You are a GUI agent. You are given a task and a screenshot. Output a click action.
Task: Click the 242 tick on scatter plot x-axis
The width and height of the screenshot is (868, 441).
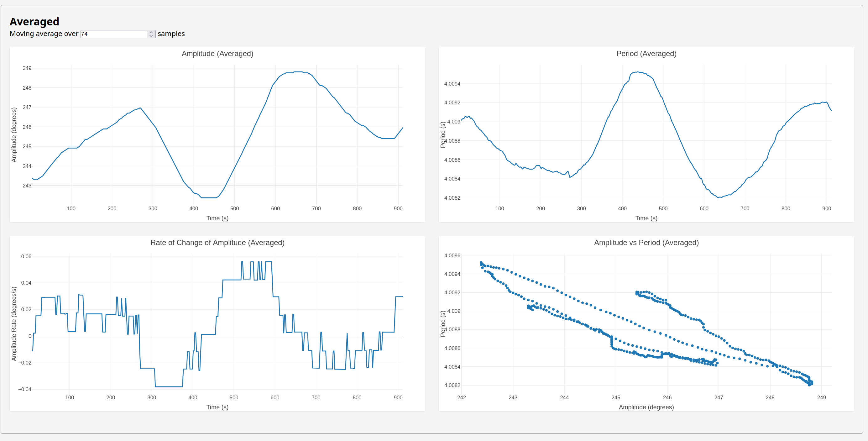coord(461,397)
